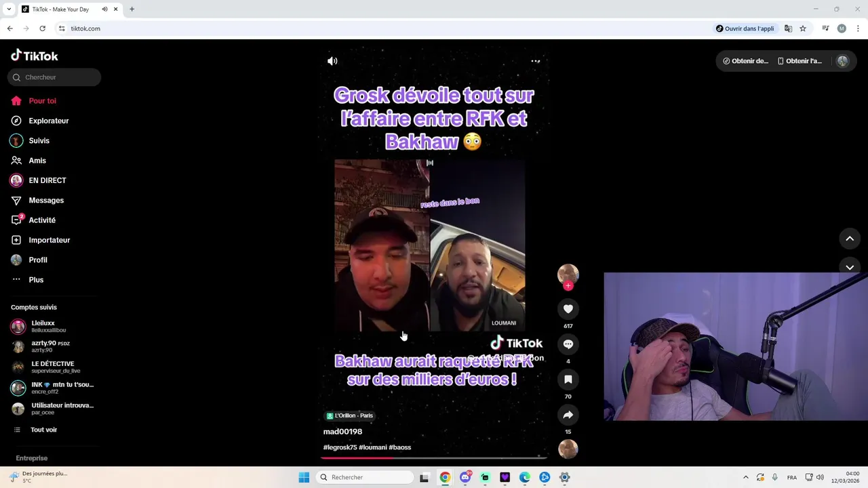Seek in the video progress bar
The height and width of the screenshot is (488, 868).
pyautogui.click(x=434, y=458)
